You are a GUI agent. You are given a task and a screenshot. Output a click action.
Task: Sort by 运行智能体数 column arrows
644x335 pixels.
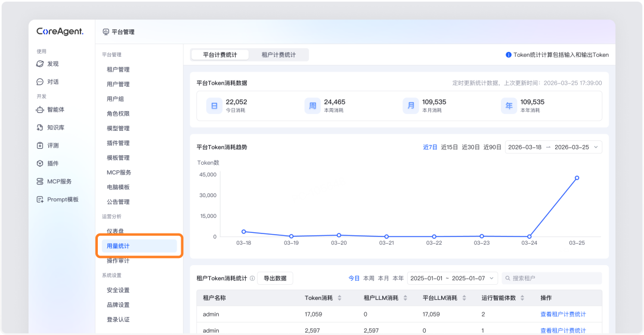[522, 298]
